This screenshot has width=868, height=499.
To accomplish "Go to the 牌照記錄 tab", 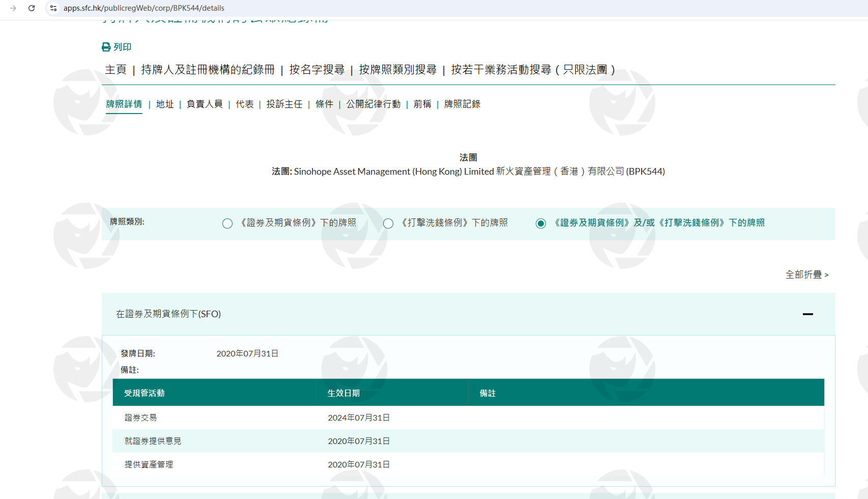I will [x=462, y=104].
